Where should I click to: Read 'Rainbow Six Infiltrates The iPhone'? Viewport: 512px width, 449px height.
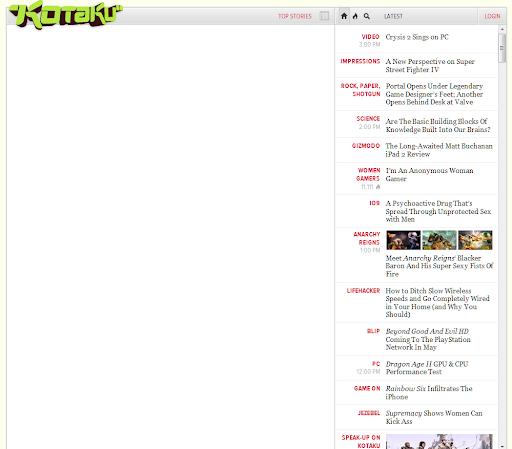pos(429,393)
